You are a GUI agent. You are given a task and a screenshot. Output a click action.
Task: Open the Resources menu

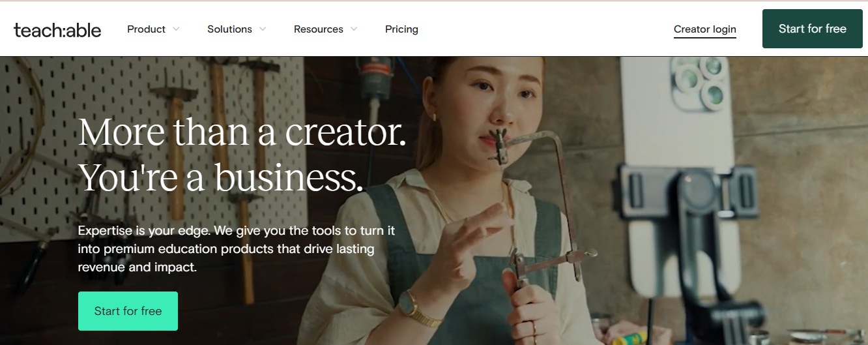(318, 29)
